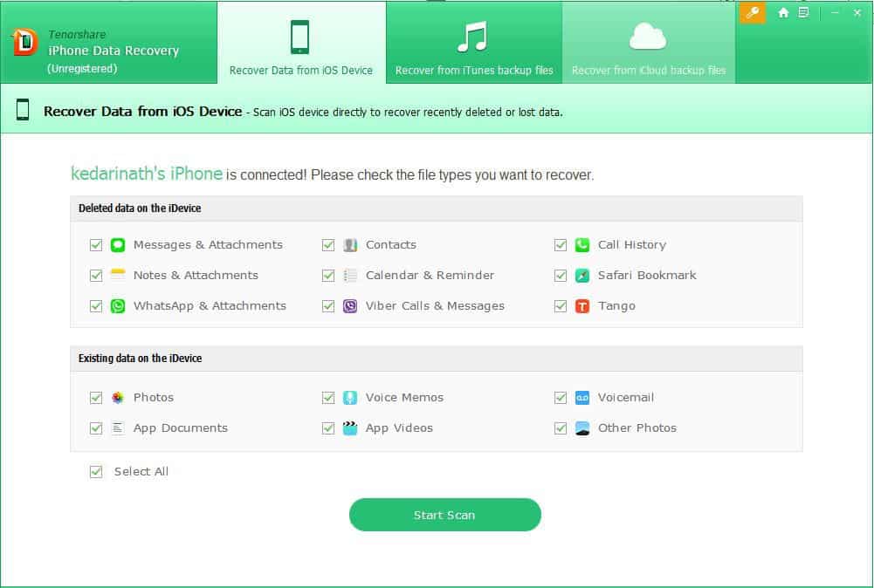Click the iPhone icon in the iOS Device tab
The height and width of the screenshot is (588, 874).
pos(299,37)
